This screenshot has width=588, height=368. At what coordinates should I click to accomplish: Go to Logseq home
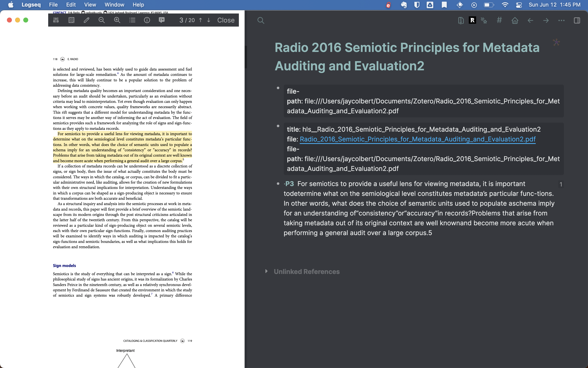pyautogui.click(x=515, y=20)
